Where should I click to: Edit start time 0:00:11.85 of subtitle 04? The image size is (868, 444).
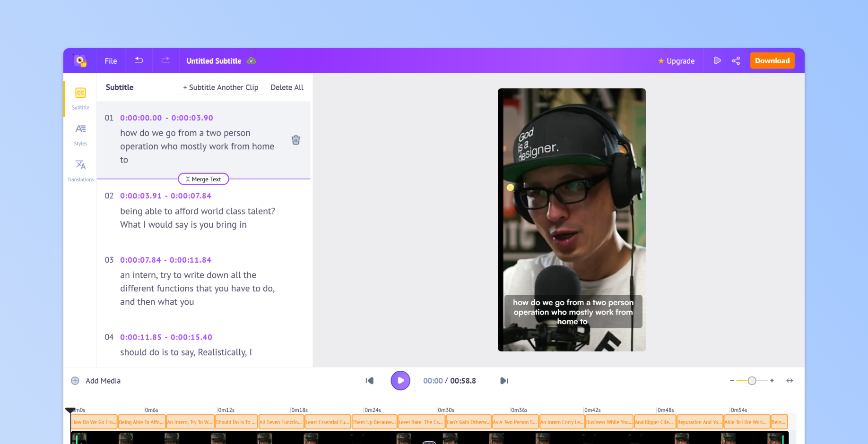coord(141,337)
